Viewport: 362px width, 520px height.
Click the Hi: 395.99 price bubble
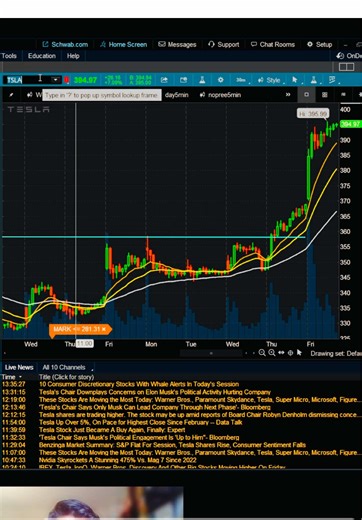(x=313, y=114)
